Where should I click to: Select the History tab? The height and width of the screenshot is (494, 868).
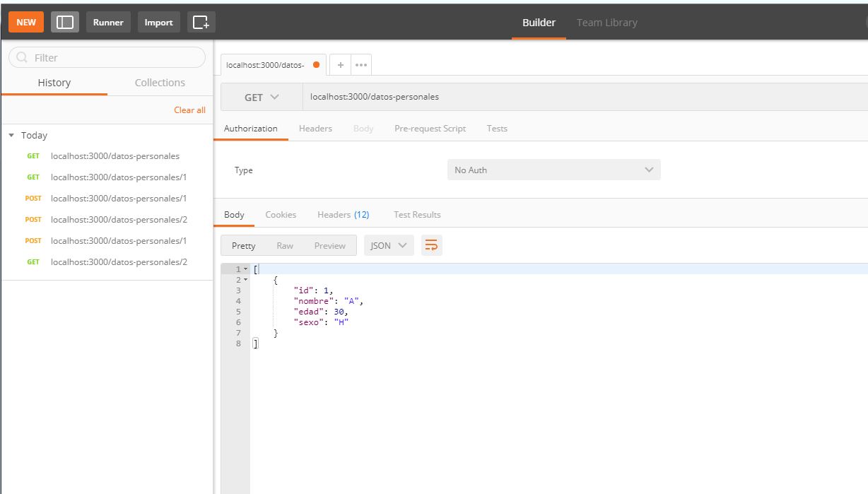[x=54, y=83]
